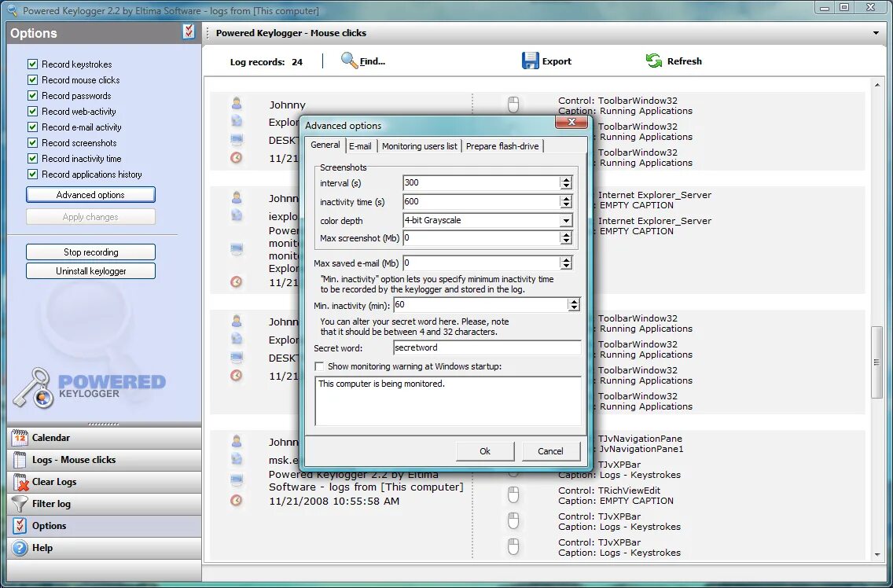This screenshot has width=893, height=588.
Task: Toggle Record applications history
Action: point(32,175)
